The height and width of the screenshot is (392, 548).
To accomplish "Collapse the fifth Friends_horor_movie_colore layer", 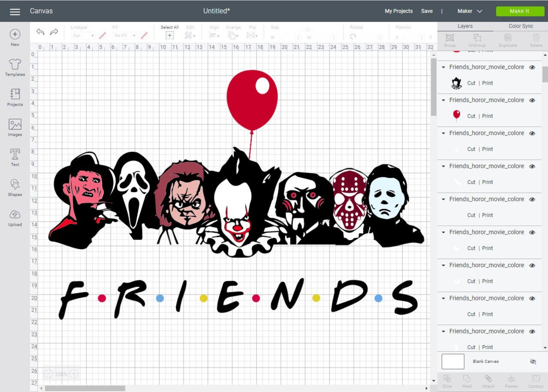I will click(443, 199).
